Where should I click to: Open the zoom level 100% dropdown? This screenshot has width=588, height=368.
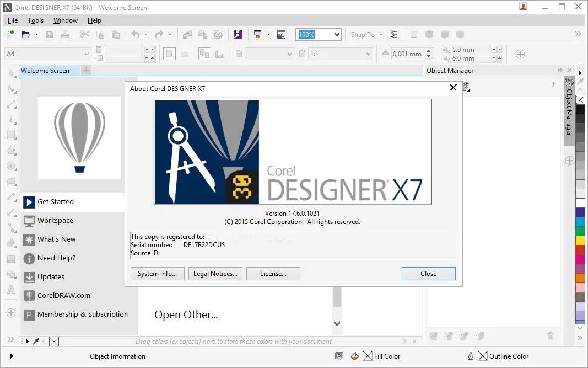pos(337,35)
